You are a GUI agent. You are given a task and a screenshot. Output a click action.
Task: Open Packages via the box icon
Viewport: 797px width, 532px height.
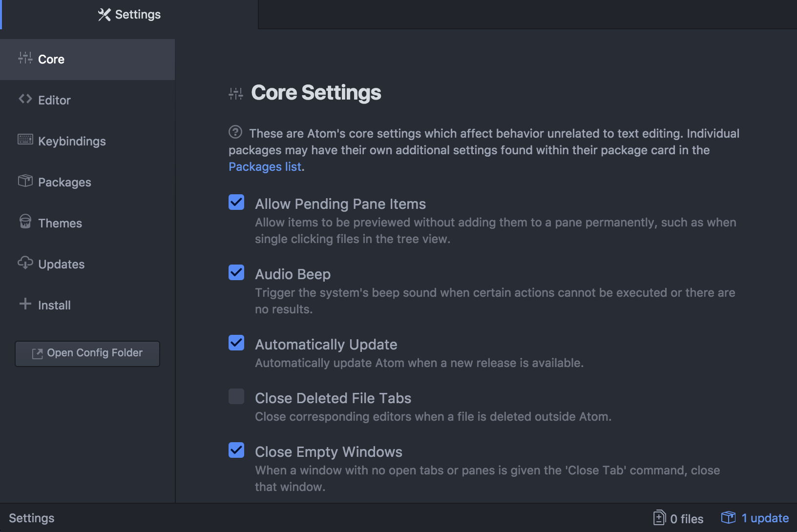(25, 181)
